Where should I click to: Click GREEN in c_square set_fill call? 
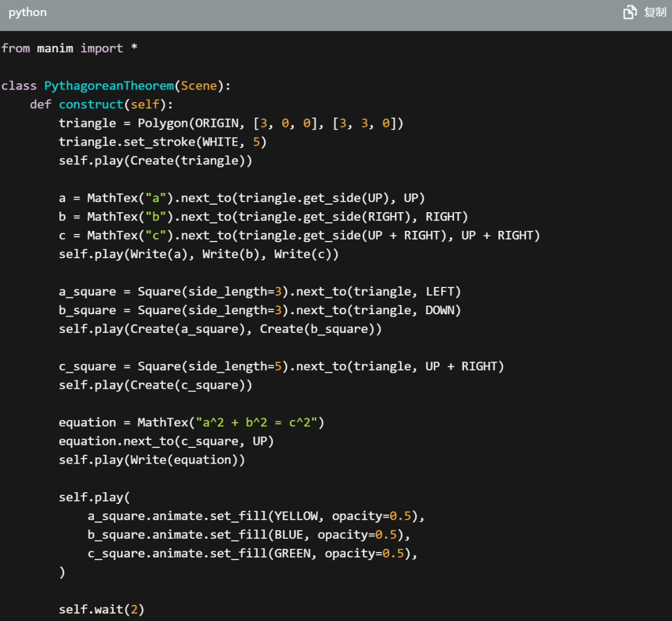[292, 554]
